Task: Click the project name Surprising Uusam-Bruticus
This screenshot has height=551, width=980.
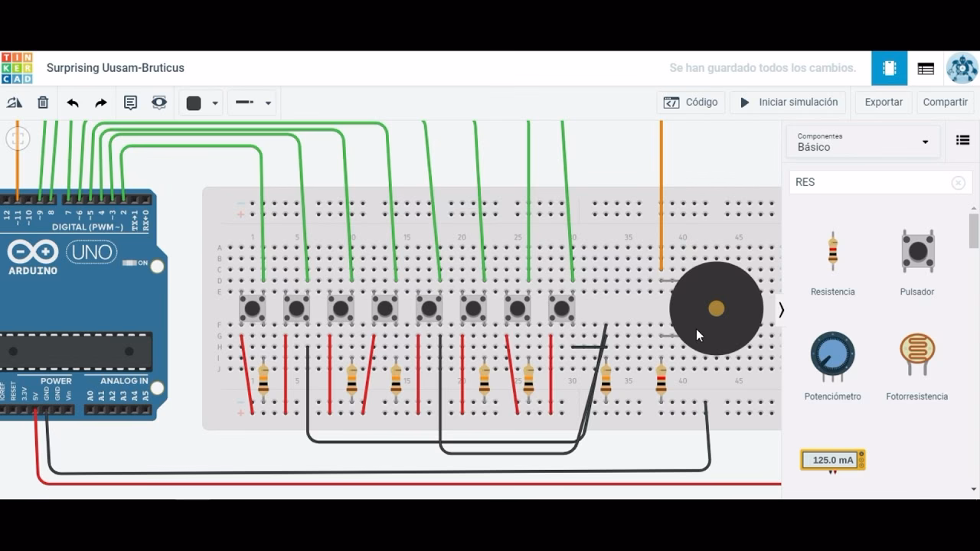Action: click(x=116, y=68)
